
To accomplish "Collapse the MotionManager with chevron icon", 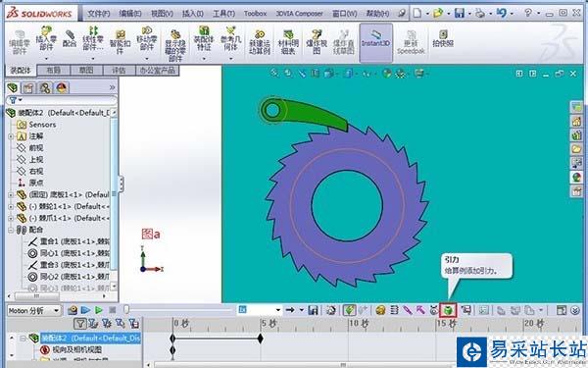I will [575, 310].
